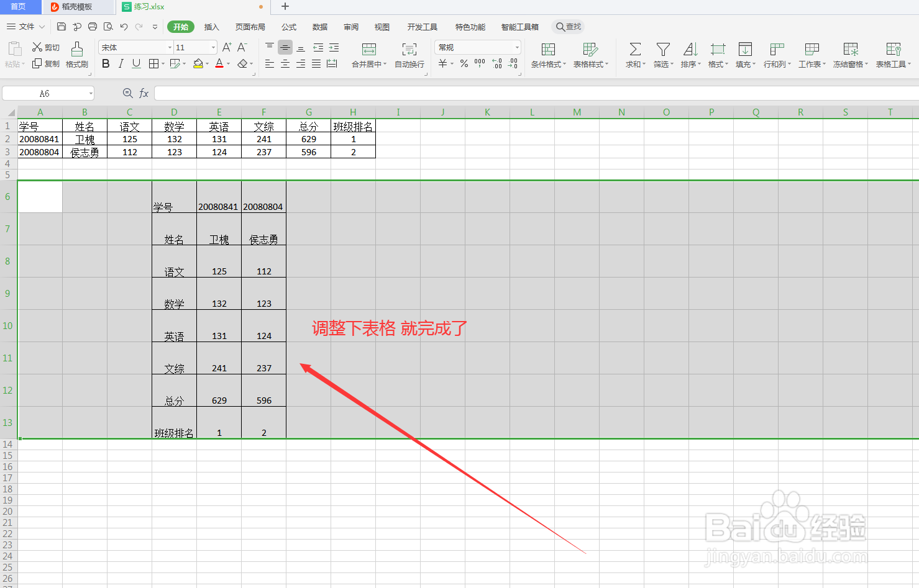919x588 pixels.
Task: Switch to the 公式 tab
Action: (x=289, y=27)
